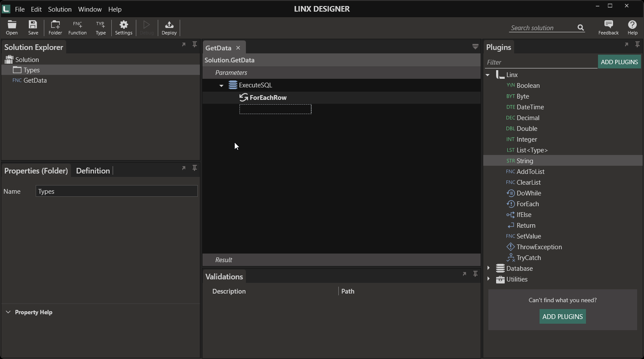Pin the Validations panel

[475, 274]
